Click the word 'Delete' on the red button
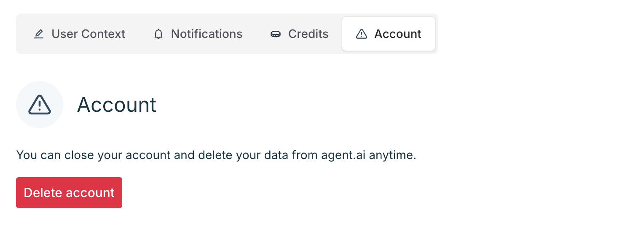644x238 pixels. [x=43, y=193]
